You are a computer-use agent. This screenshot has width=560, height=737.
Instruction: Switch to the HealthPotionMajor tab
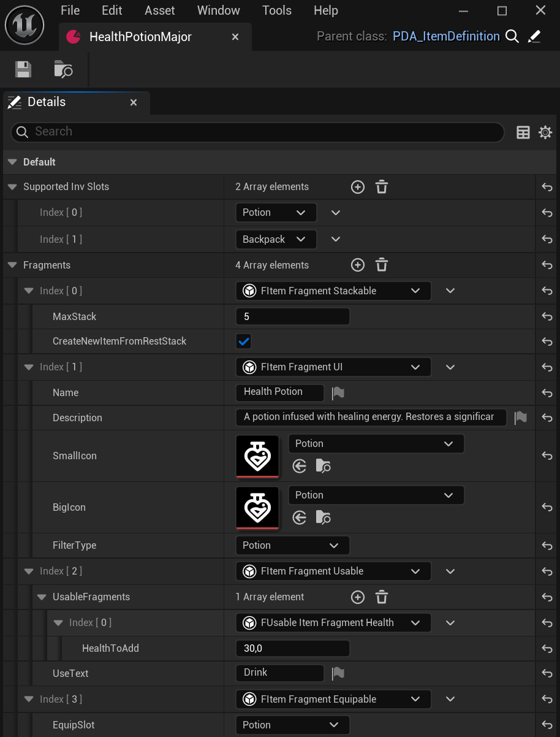pyautogui.click(x=140, y=37)
